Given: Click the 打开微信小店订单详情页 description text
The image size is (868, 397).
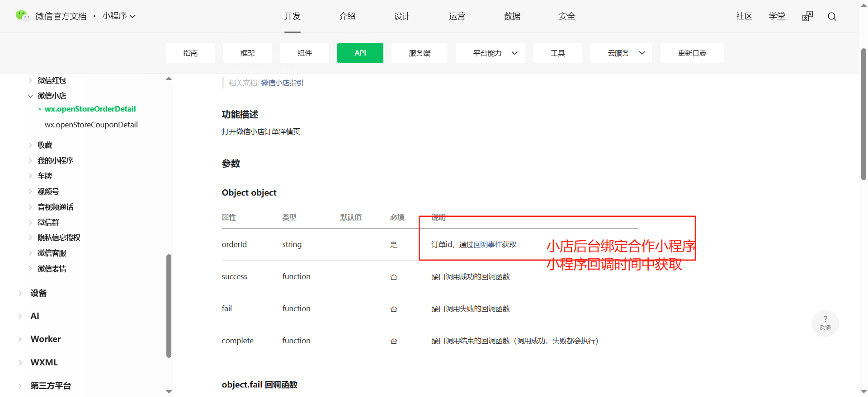Looking at the screenshot, I should 261,132.
